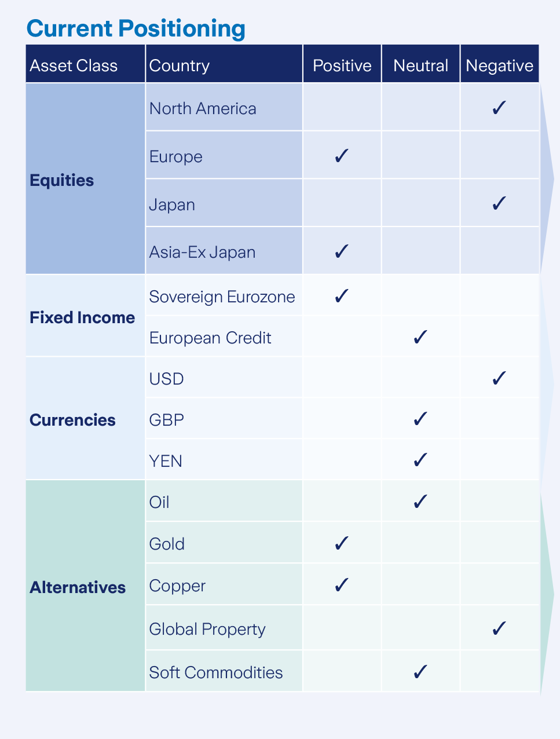Viewport: 560px width, 739px height.
Task: Click the Soft Commodities Neutral checkmark
Action: tap(420, 671)
